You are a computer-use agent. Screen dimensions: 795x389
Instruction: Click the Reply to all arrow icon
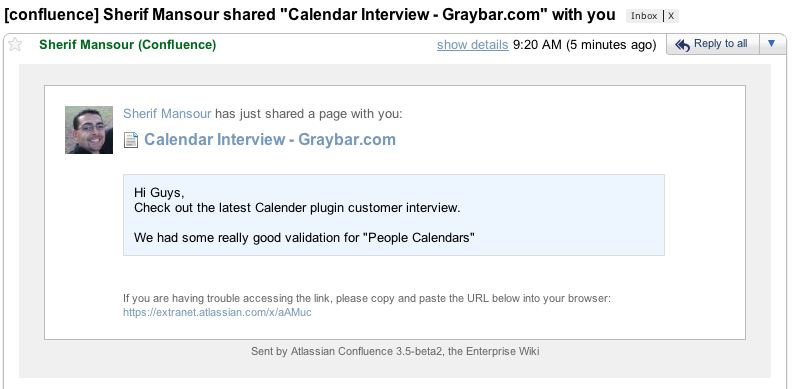[682, 45]
